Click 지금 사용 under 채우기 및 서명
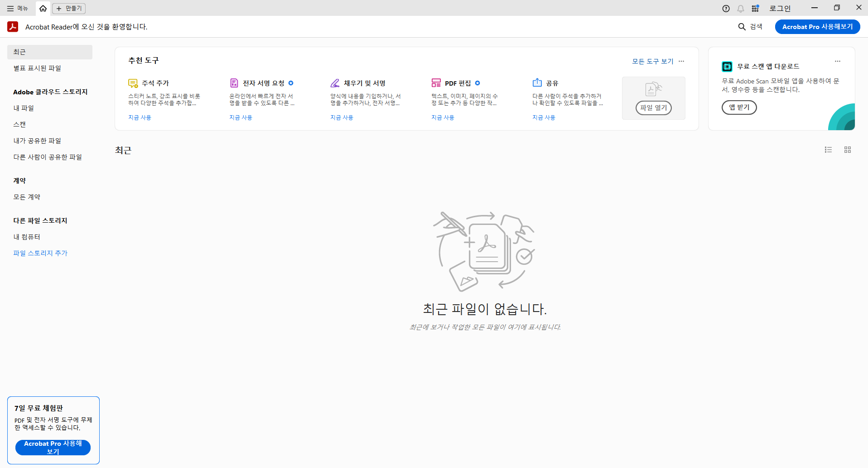 (x=342, y=117)
